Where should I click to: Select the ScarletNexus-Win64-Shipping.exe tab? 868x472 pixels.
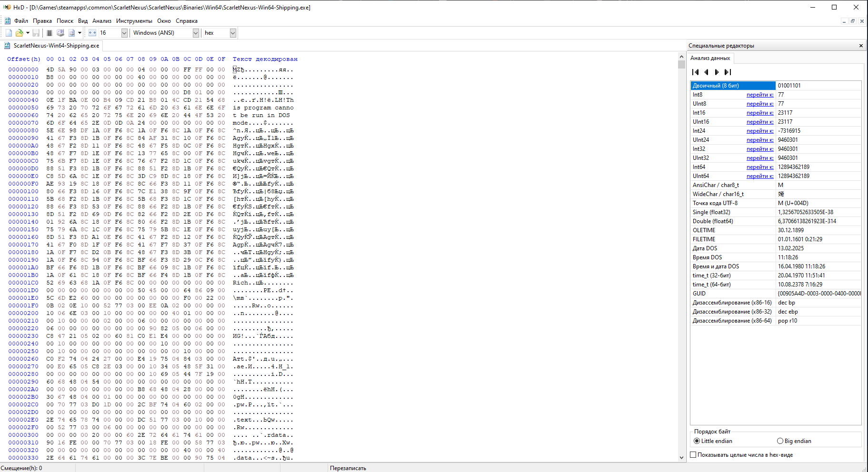[x=52, y=46]
